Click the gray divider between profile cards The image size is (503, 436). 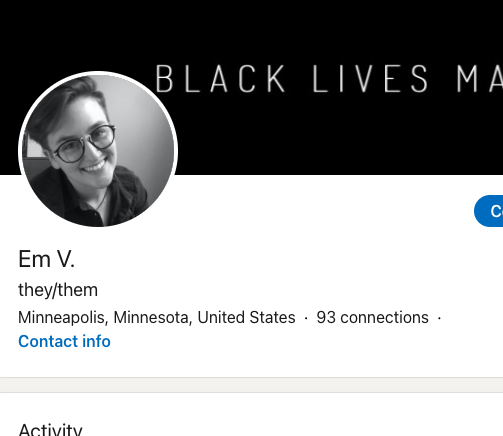251,385
